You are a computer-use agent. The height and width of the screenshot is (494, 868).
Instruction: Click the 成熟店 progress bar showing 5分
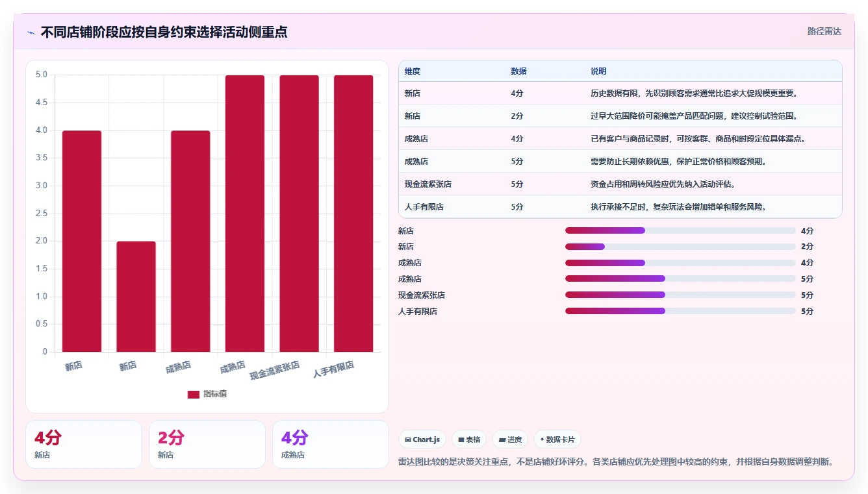point(680,278)
